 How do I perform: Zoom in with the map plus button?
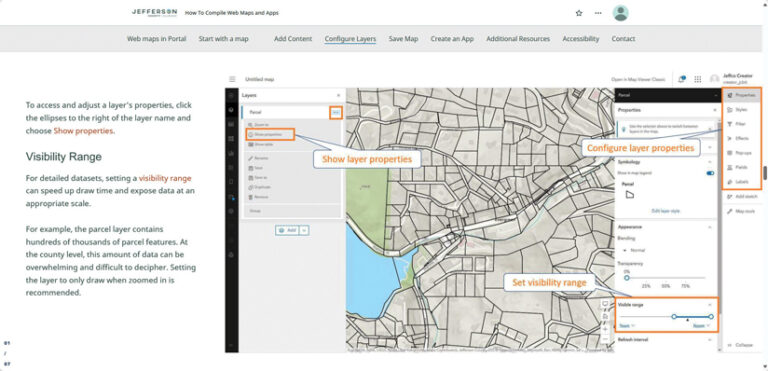[605, 329]
